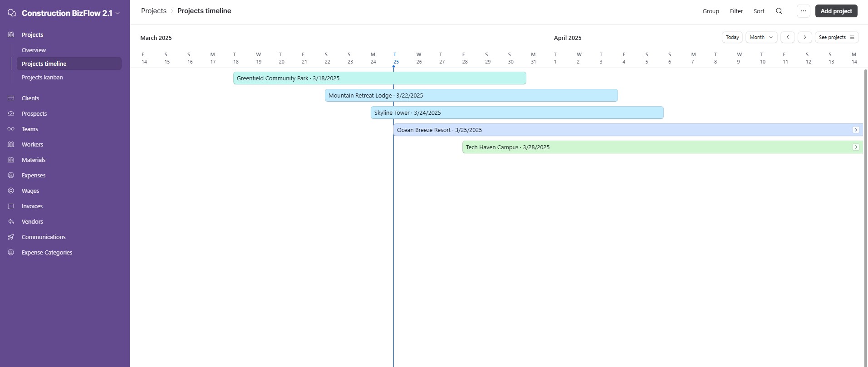Go to the next timeline period
The image size is (868, 367).
(804, 37)
